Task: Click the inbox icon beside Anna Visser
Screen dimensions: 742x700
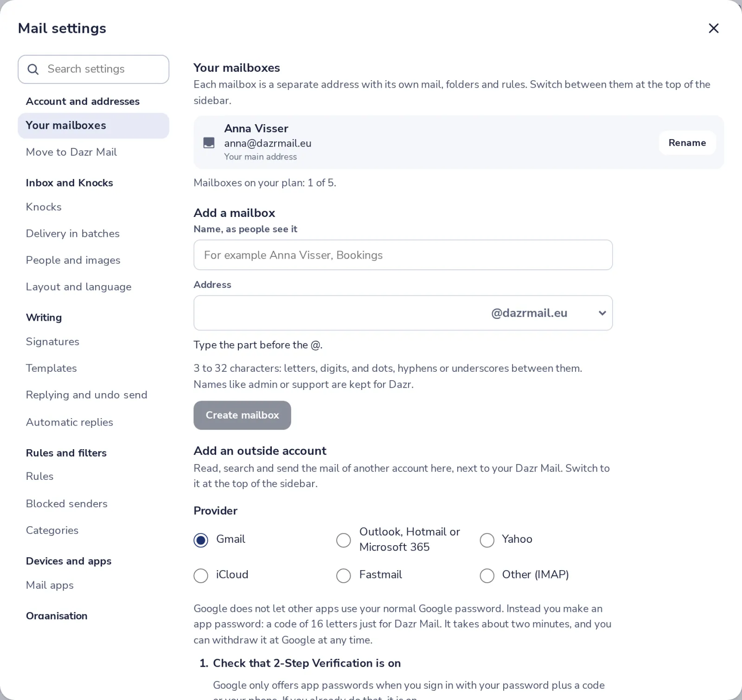Action: click(209, 143)
